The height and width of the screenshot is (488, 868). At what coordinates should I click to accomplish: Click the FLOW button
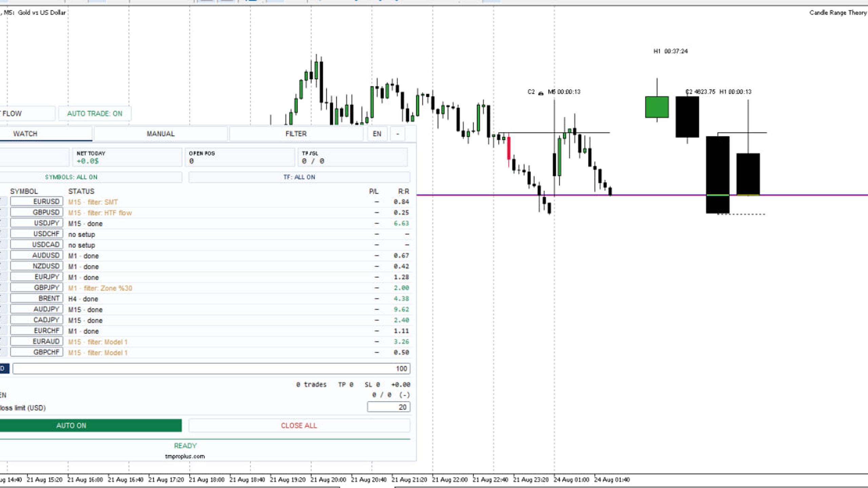coord(27,114)
